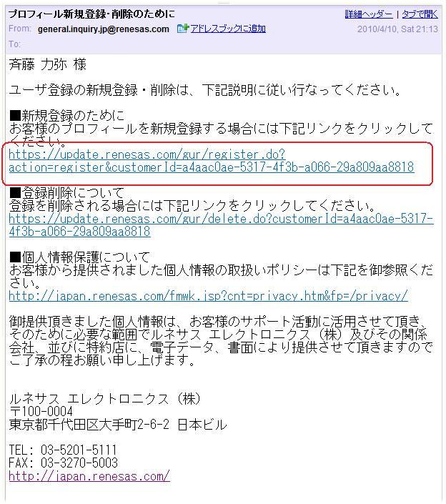Click the register.do profile registration URL
This screenshot has height=504, width=446.
pos(212,161)
